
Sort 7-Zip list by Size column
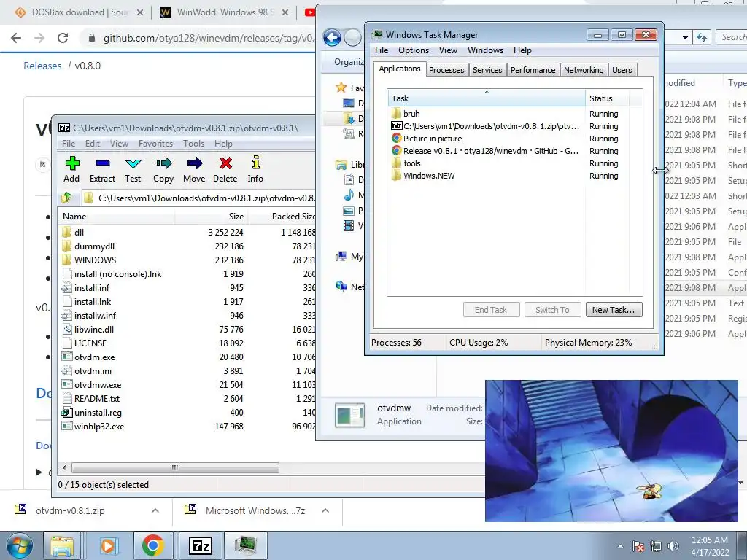tap(211, 217)
